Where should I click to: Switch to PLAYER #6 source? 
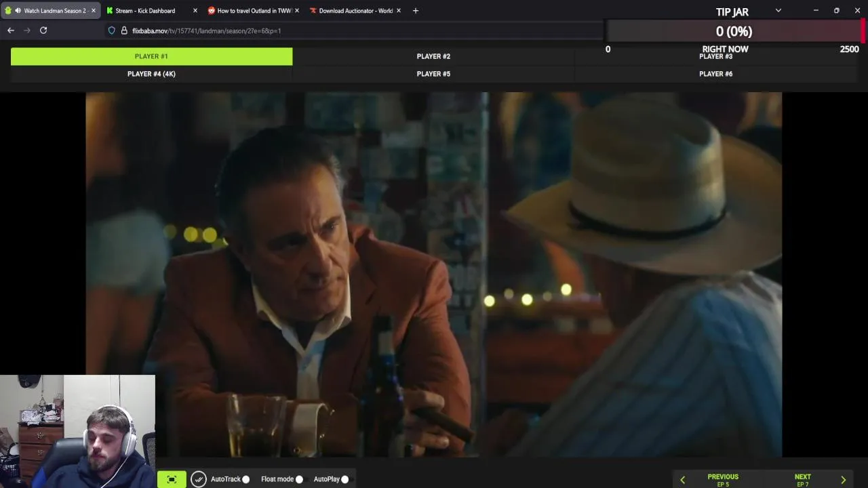(x=715, y=74)
